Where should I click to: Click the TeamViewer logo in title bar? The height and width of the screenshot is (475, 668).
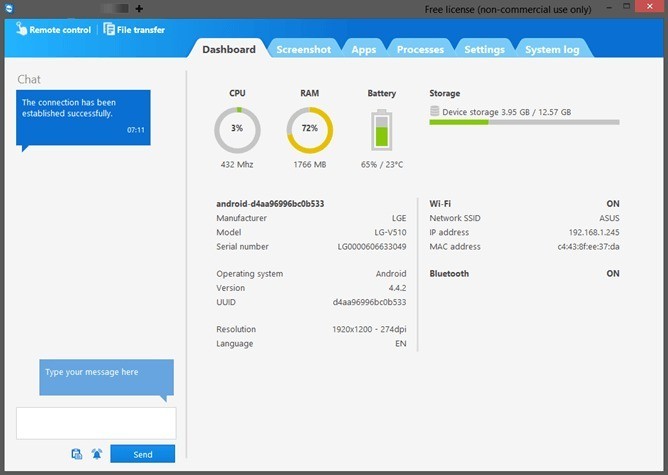pos(9,8)
